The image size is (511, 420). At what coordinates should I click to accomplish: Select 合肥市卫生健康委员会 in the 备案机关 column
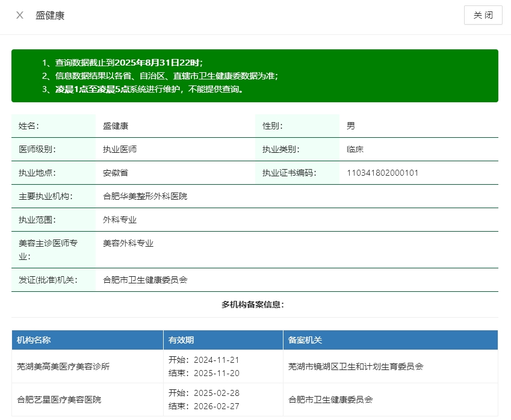(x=330, y=400)
